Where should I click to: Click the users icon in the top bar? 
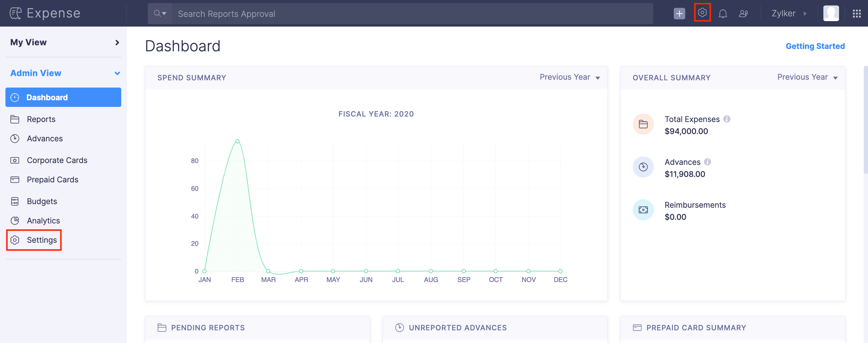744,14
